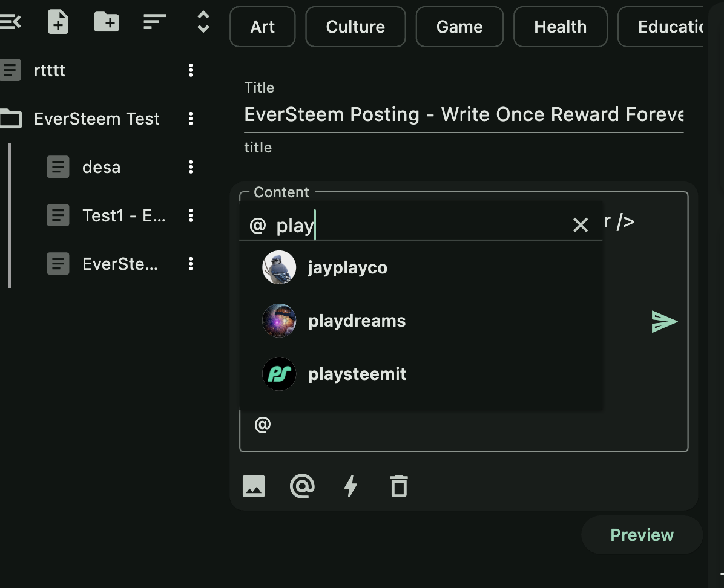The height and width of the screenshot is (588, 724).
Task: Open EverSteem Test folder options menu
Action: (x=191, y=119)
